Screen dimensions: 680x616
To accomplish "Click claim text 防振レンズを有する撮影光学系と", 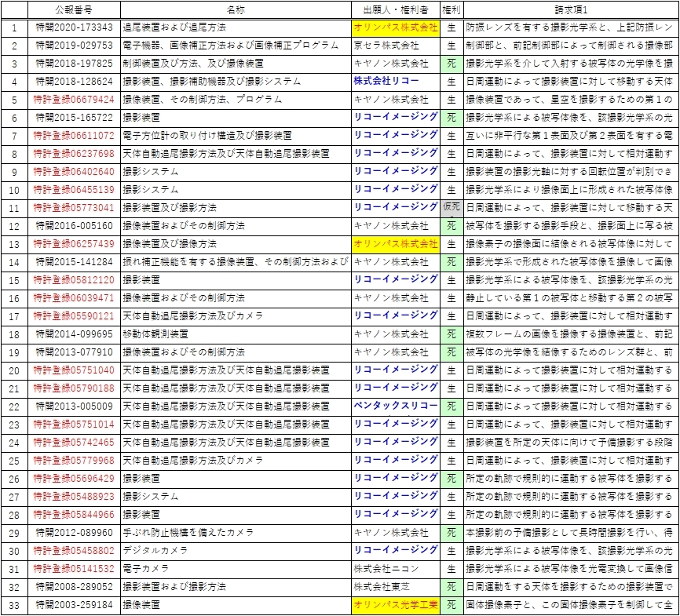I will click(x=536, y=27).
